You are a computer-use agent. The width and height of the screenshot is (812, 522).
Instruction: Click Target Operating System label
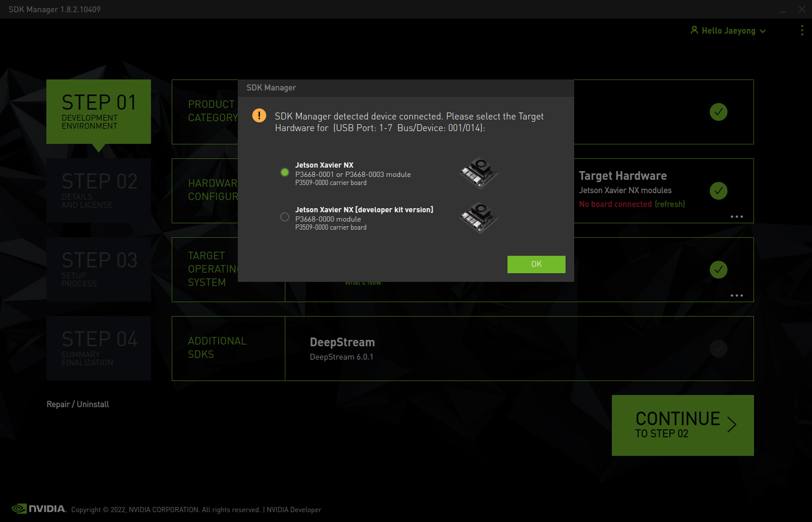tap(213, 269)
